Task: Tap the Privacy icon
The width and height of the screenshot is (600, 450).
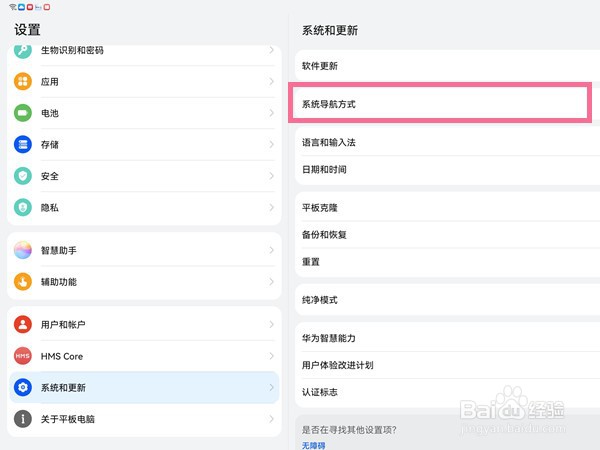Action: coord(23,207)
